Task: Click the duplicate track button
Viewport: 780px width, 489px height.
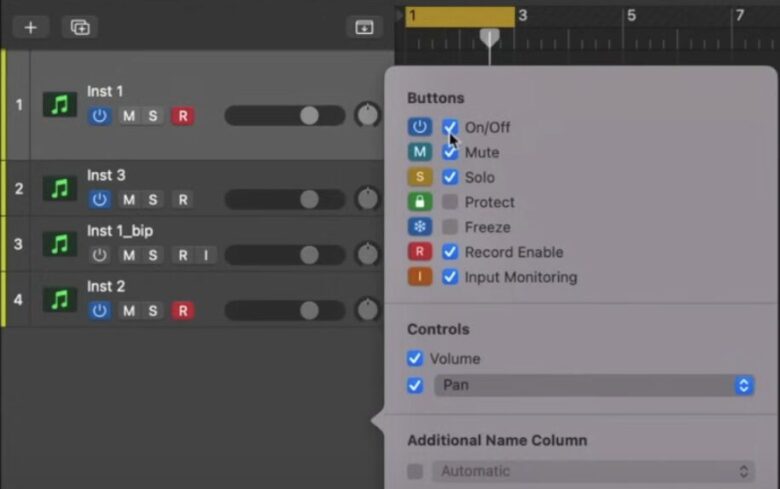Action: (x=80, y=27)
